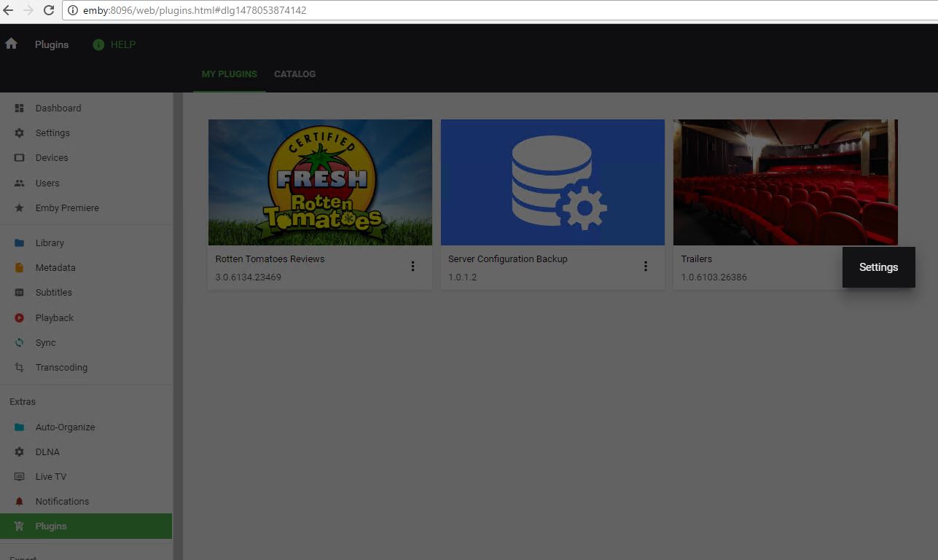Open the DLNA sidebar link
Screen dimensions: 938x560
click(86, 452)
